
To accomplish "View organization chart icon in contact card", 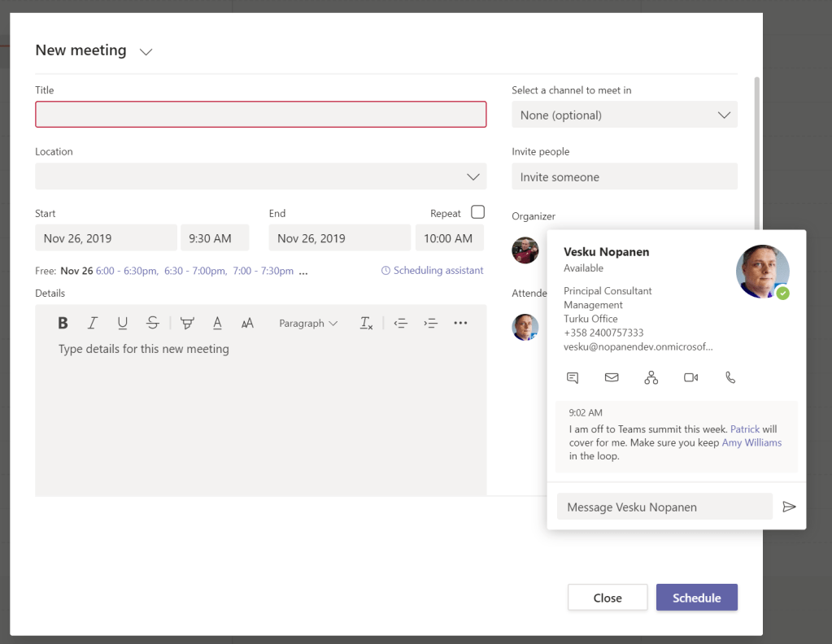I will (x=651, y=377).
